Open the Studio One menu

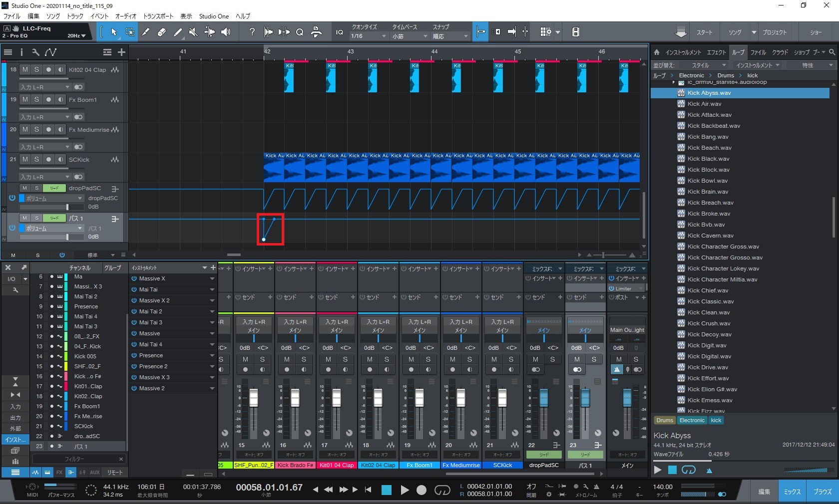(x=214, y=16)
